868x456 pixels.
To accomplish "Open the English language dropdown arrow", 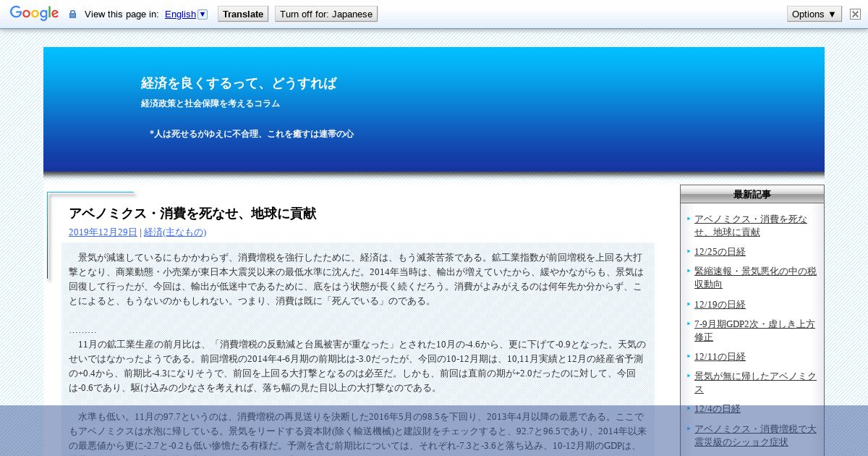I will [203, 14].
